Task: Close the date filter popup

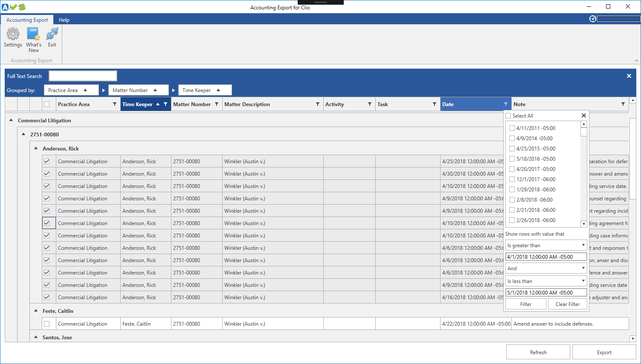Action: coord(584,116)
